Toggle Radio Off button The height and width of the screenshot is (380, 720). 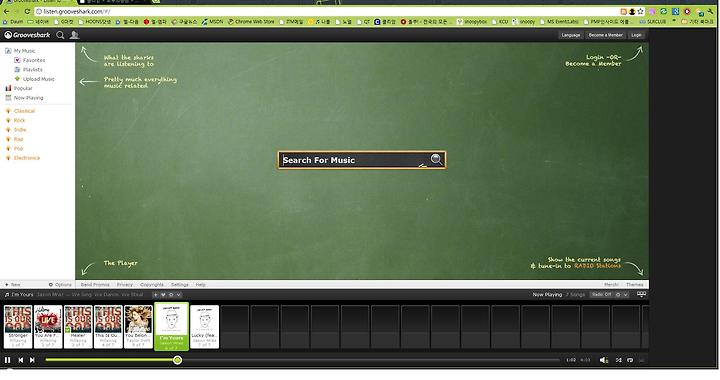(602, 295)
